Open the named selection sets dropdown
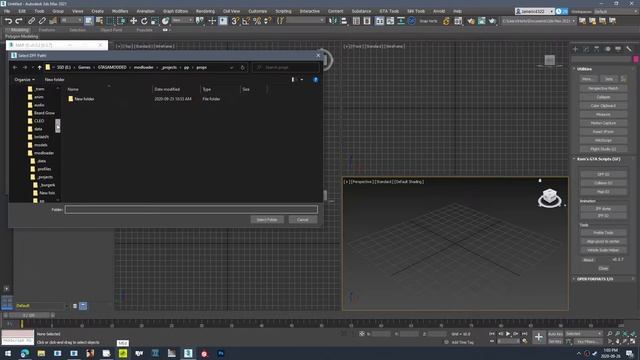The image size is (640, 360). point(306,20)
